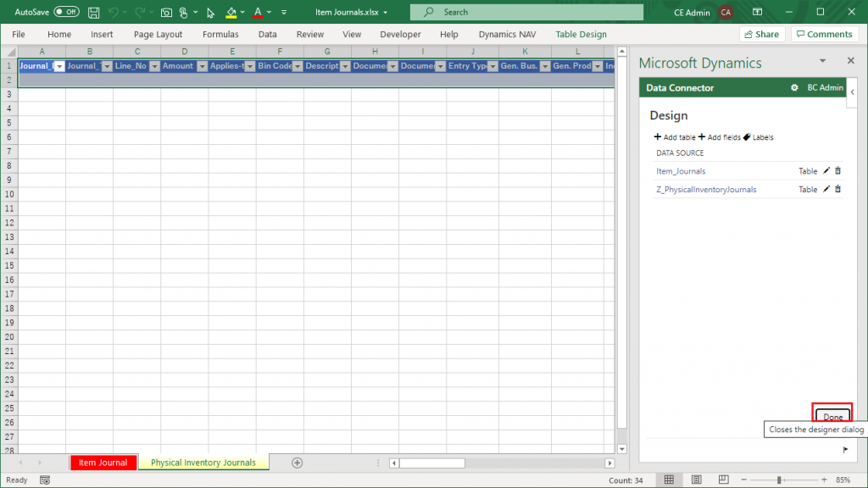Edit the Z_PhysicalInventoryJournals data source with the pencil
The height and width of the screenshot is (488, 868).
(x=826, y=189)
